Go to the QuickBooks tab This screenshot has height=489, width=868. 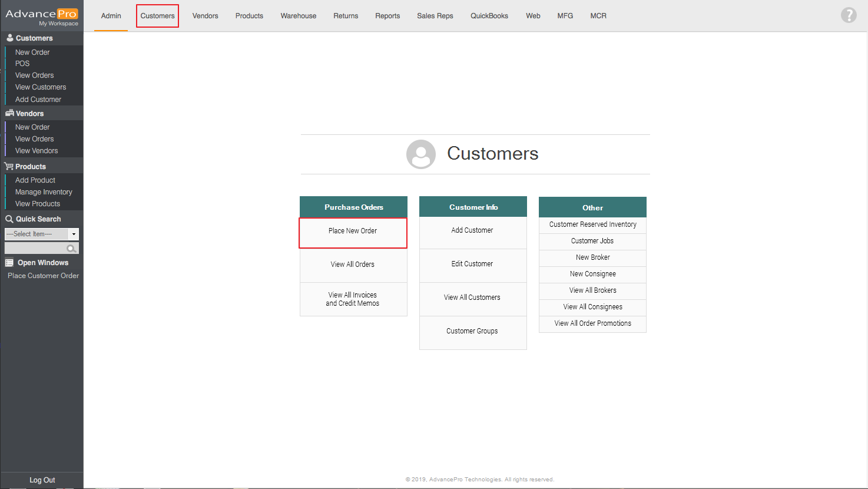point(489,16)
